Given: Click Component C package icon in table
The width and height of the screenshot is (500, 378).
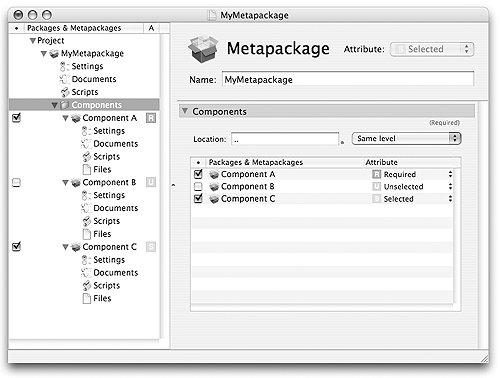Looking at the screenshot, I should pos(214,199).
